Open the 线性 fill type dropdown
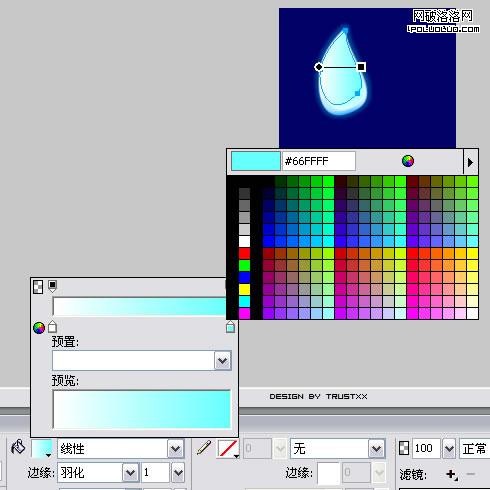 click(176, 449)
